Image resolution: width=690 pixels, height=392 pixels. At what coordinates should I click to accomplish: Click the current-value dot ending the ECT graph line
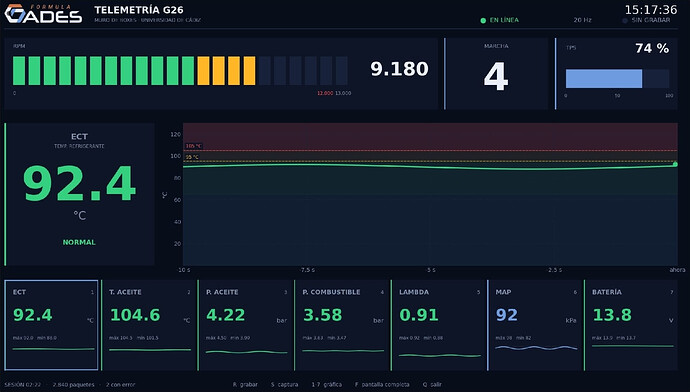pos(675,165)
